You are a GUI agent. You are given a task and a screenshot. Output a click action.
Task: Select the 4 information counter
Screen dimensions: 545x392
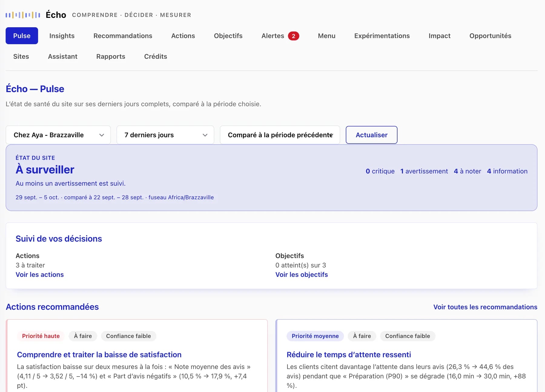coord(507,171)
